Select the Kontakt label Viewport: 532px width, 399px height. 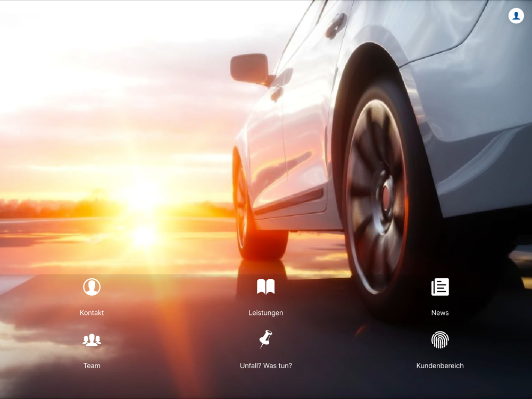pos(92,313)
